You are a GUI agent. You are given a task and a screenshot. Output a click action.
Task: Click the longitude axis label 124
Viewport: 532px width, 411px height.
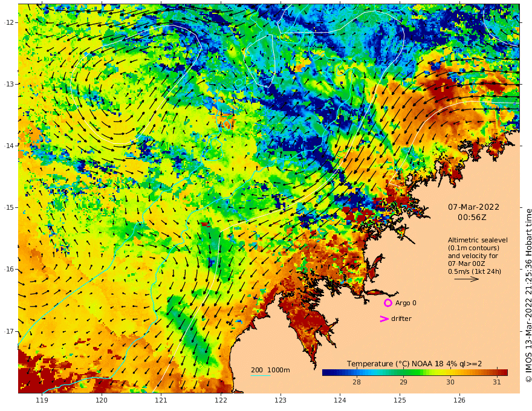tap(340, 400)
